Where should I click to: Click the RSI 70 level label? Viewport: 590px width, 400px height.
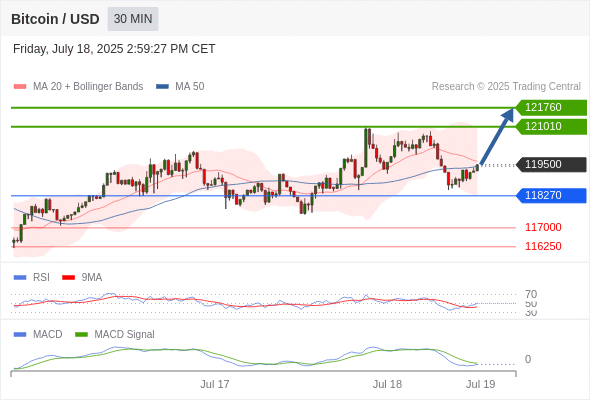point(531,294)
